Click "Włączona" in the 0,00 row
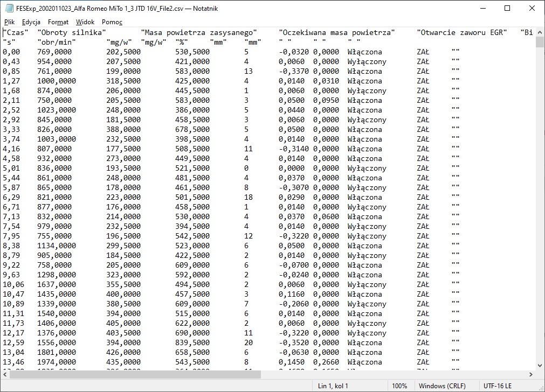545x392 pixels. pyautogui.click(x=365, y=52)
